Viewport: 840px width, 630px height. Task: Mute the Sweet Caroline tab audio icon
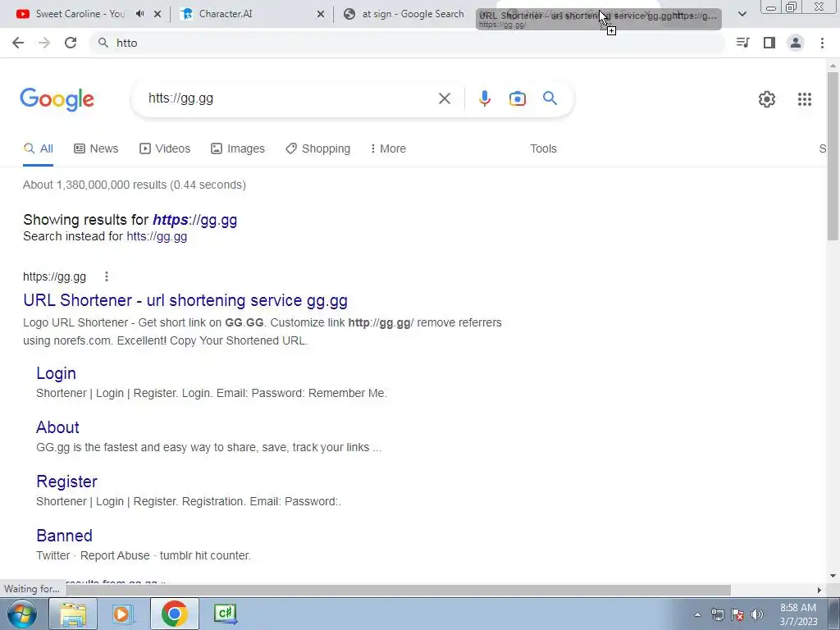coord(140,14)
